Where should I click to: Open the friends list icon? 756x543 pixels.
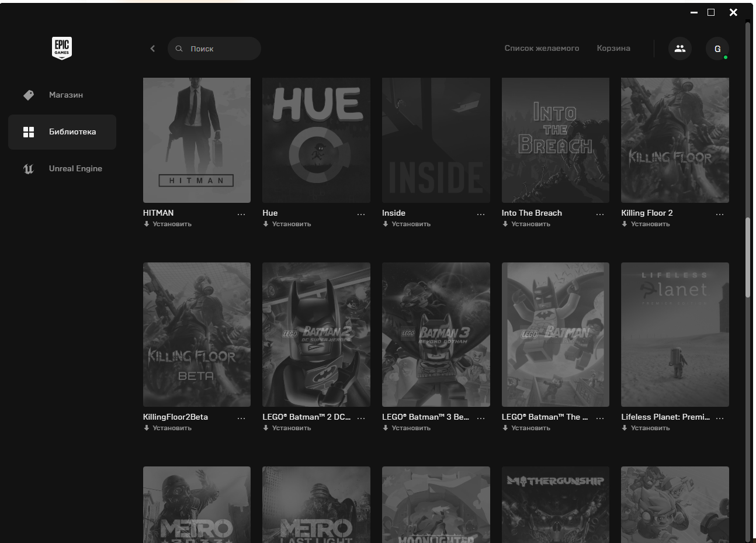[680, 49]
